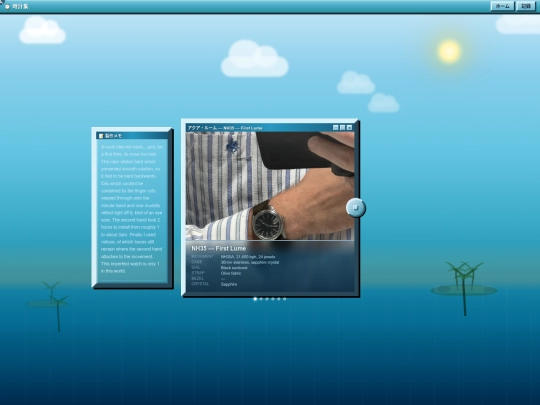The width and height of the screenshot is (540, 405).
Task: Click the clock icon beside 時計集 title
Action: [7, 6]
